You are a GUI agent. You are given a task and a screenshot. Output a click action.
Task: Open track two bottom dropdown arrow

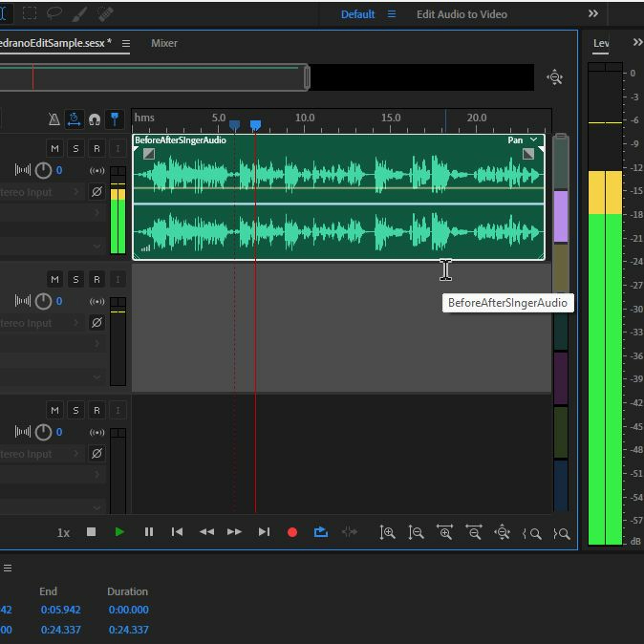[x=97, y=377]
